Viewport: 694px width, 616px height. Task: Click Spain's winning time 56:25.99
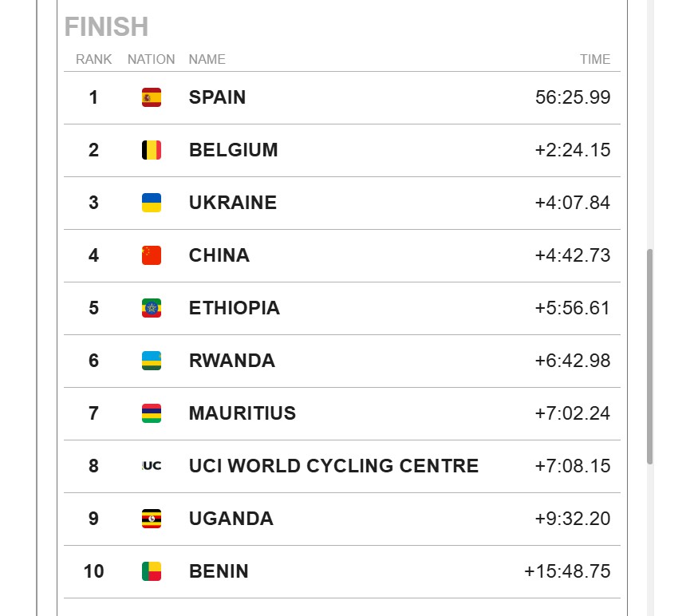573,97
